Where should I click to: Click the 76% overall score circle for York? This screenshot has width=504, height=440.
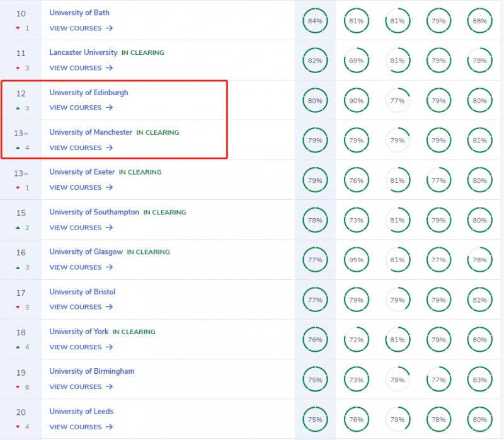click(315, 340)
